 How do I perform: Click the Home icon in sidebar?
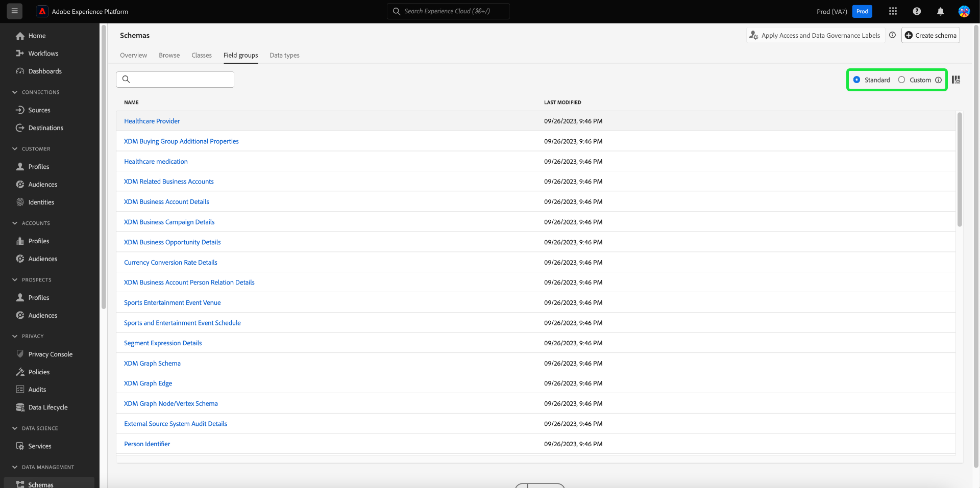click(20, 36)
